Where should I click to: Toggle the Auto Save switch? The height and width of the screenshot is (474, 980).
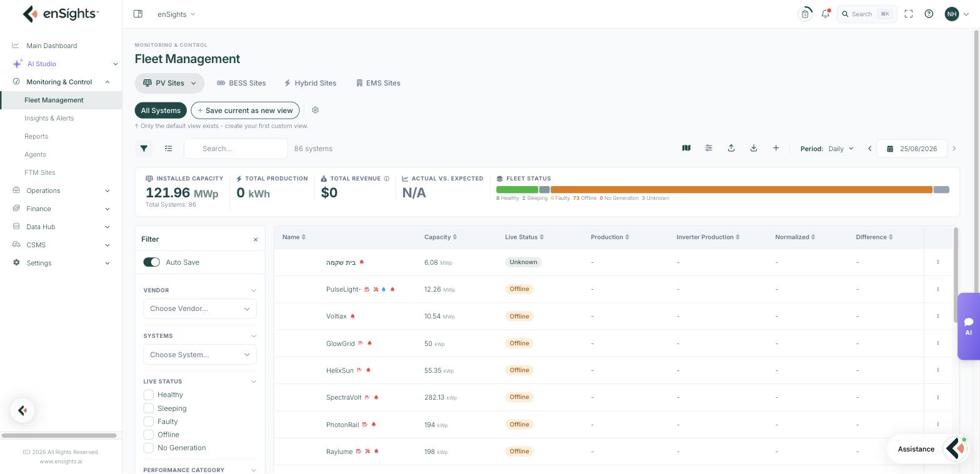click(x=152, y=262)
